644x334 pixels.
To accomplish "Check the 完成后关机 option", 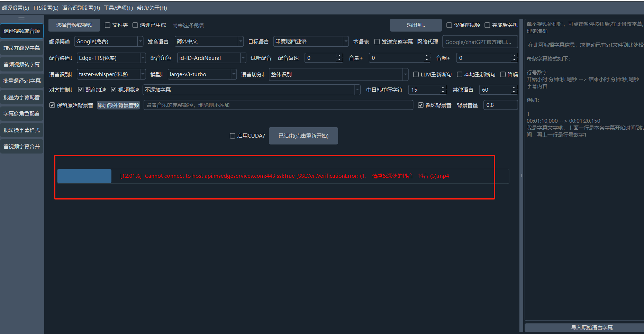I will pos(487,25).
